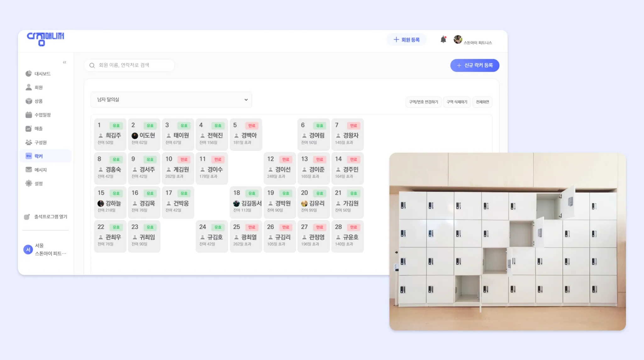Viewport: 644px width, 360px height.
Task: Open 수업일정 calendar icon
Action: [x=29, y=115]
